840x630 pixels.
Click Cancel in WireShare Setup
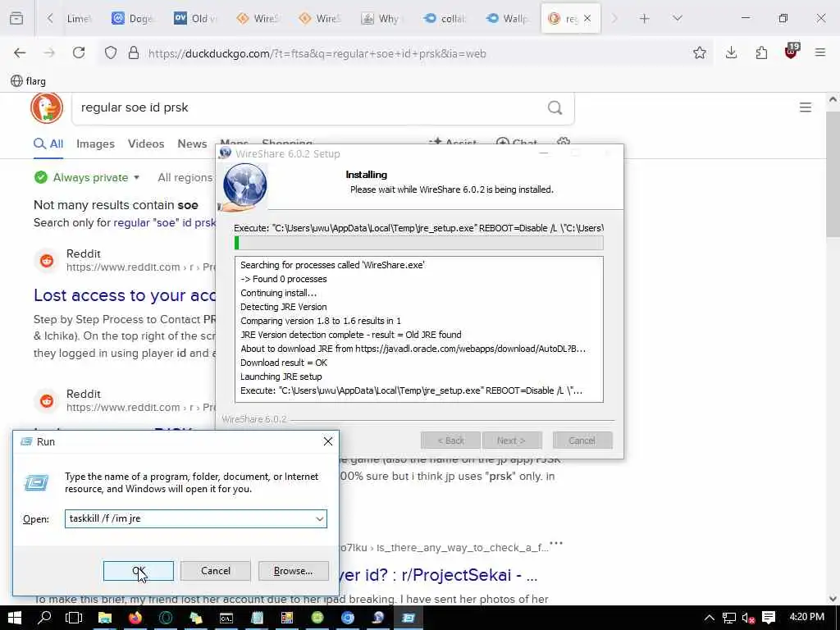point(582,441)
